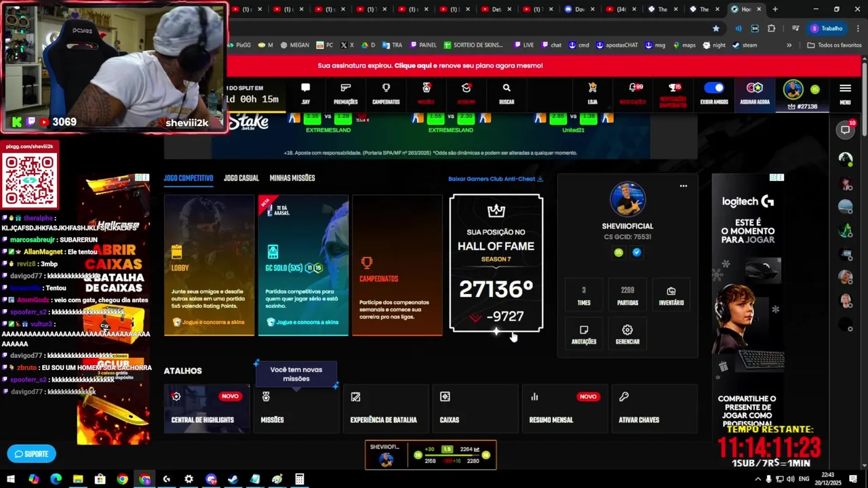Open Steam from taskbar

233,479
